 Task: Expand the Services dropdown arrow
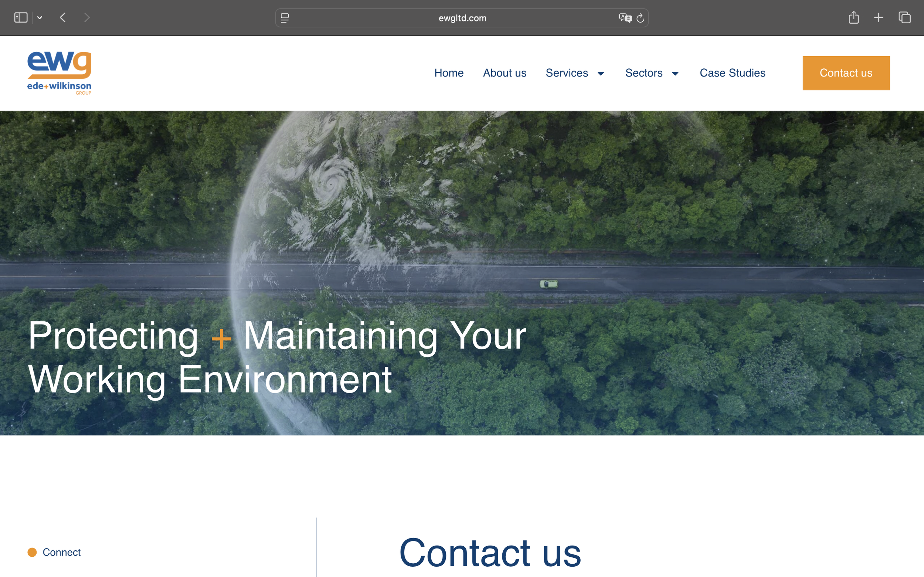click(x=601, y=74)
